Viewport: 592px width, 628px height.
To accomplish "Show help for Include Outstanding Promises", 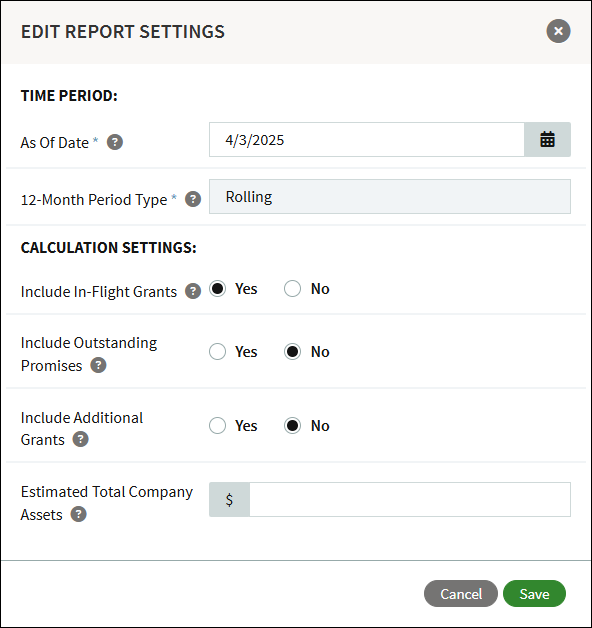I will coord(99,365).
